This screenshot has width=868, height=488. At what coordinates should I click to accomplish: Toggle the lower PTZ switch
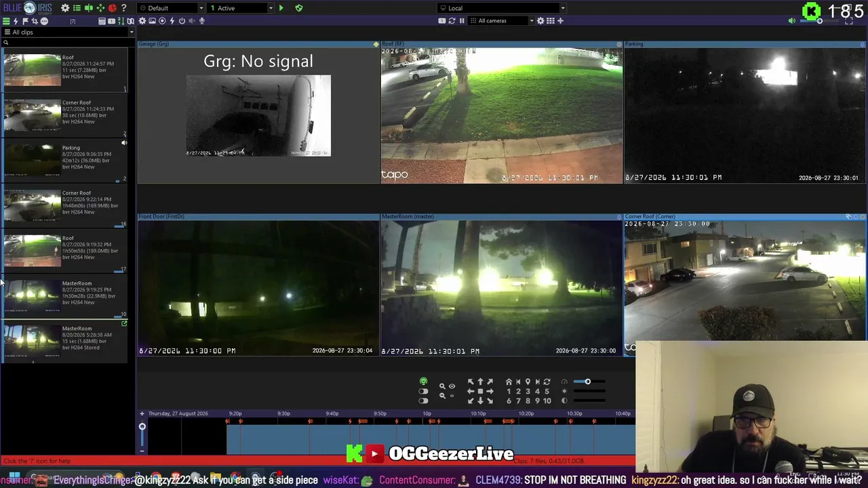pyautogui.click(x=423, y=401)
